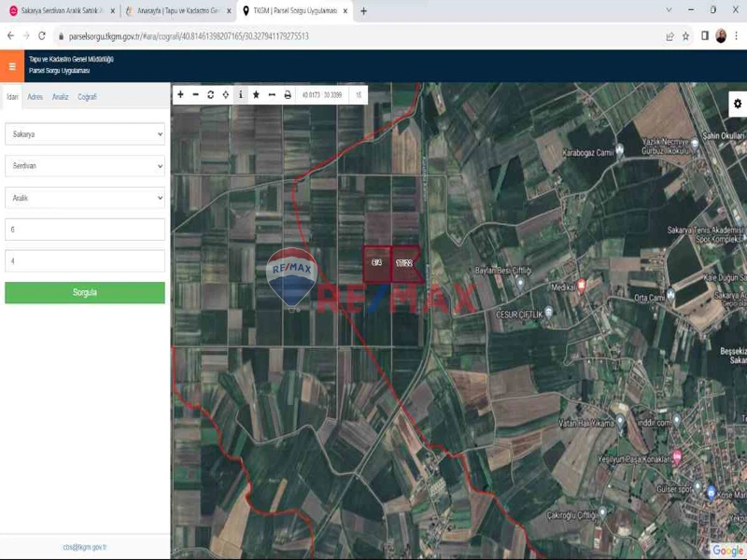
Task: Expand the Aralık neighborhood dropdown
Action: [85, 198]
